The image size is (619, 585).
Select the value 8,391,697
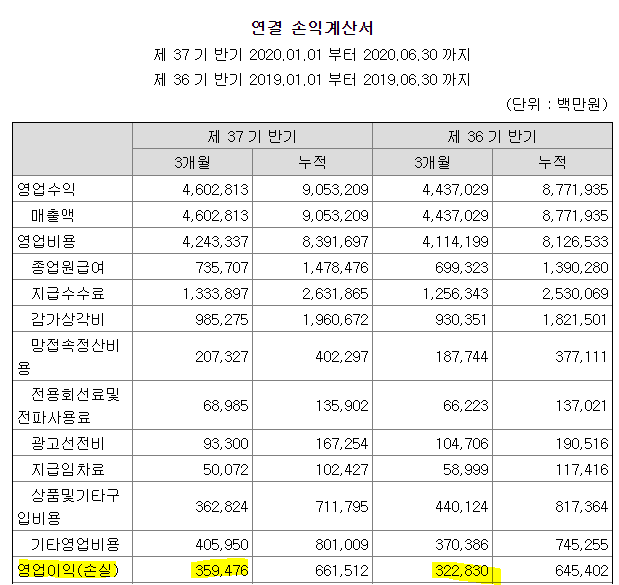pyautogui.click(x=335, y=242)
